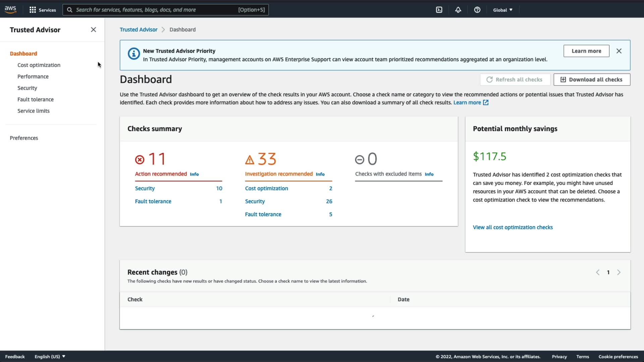Click Info next to Action recommended
This screenshot has height=362, width=644.
pos(194,174)
